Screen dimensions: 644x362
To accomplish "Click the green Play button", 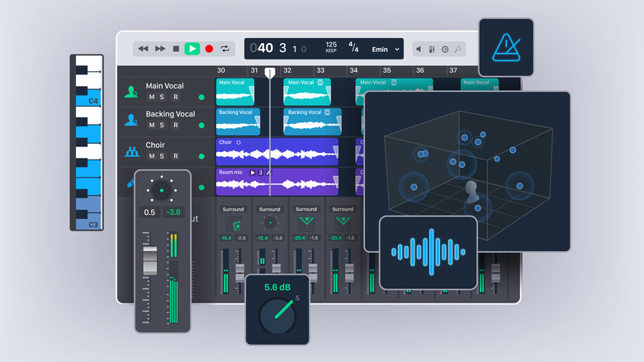I will (x=192, y=49).
